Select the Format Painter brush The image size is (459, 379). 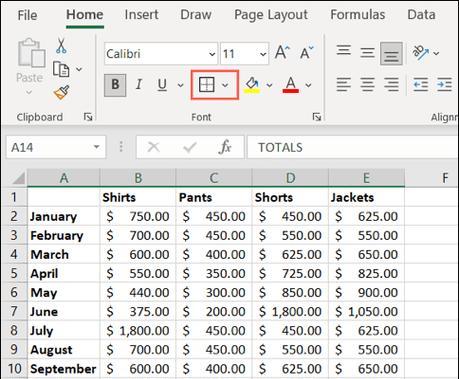pos(62,92)
